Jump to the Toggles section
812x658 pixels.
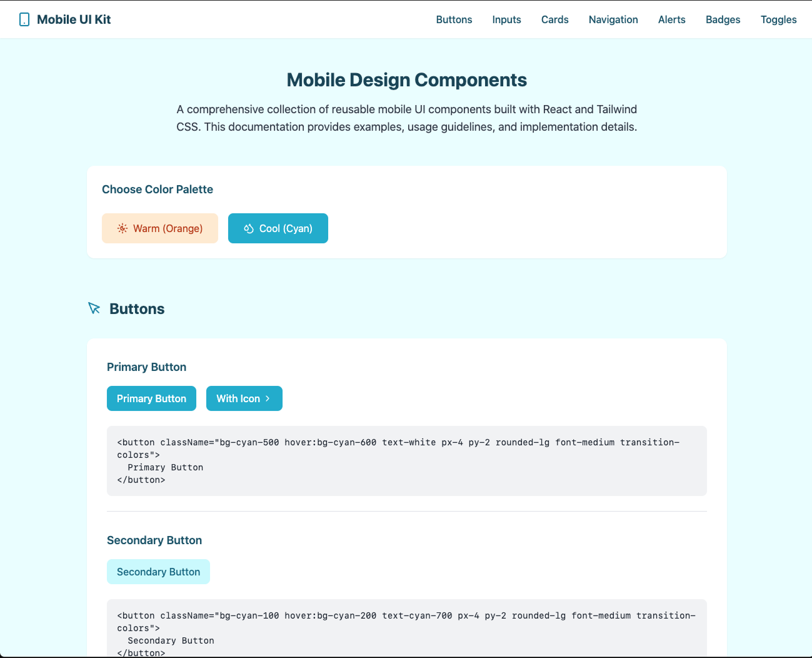click(x=779, y=19)
